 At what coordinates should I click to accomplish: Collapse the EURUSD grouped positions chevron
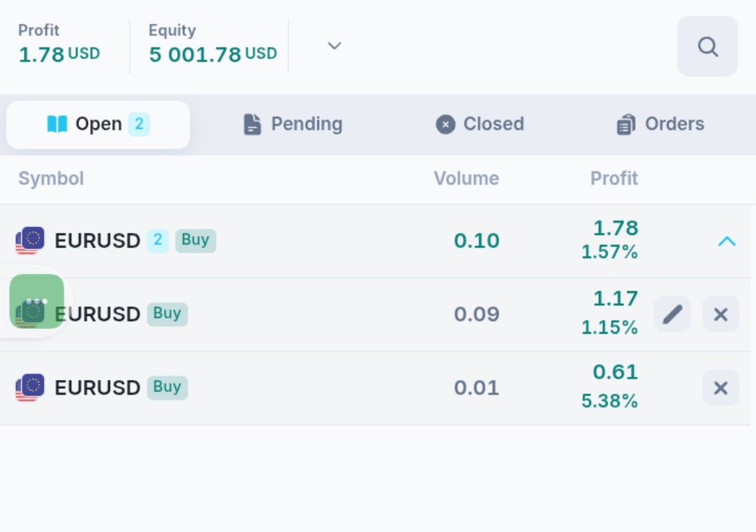tap(726, 241)
